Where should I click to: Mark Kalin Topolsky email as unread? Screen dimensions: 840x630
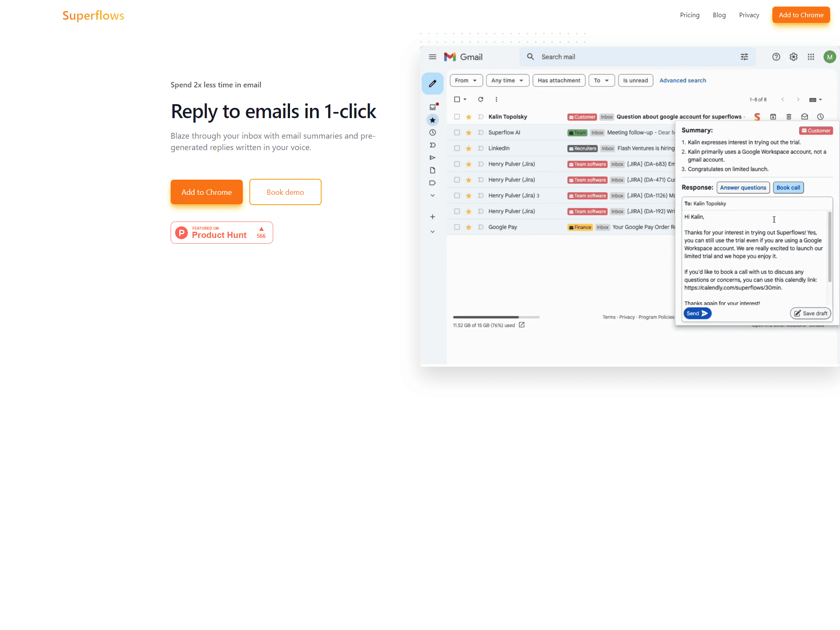805,117
